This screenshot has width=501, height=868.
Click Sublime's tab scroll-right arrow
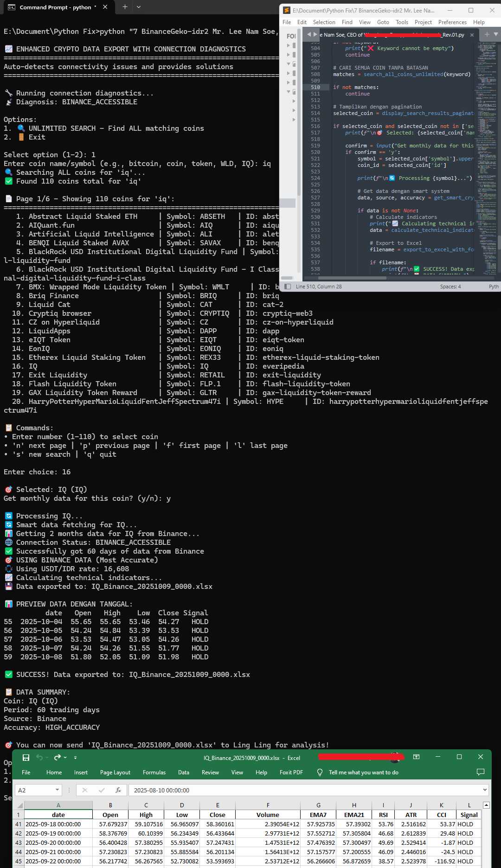point(315,34)
